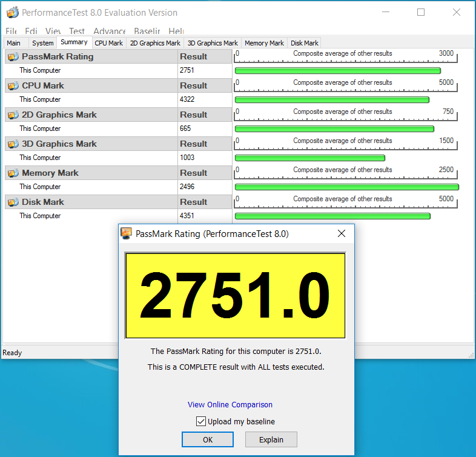This screenshot has width=476, height=457.
Task: Click the PerformanceTest app icon in title bar
Action: (13, 13)
